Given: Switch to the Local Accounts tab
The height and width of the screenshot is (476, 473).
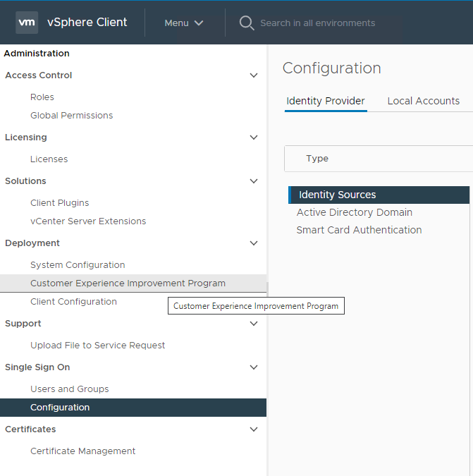Looking at the screenshot, I should tap(423, 101).
